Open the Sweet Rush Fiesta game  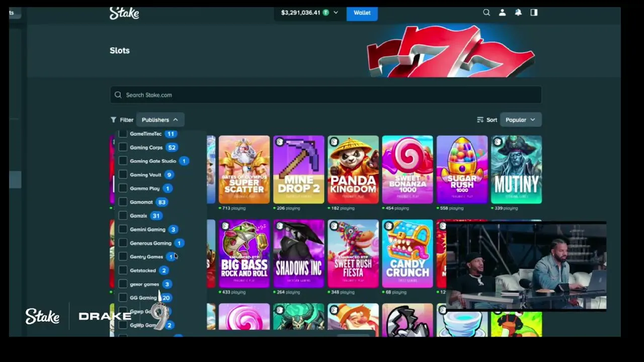coord(353,253)
